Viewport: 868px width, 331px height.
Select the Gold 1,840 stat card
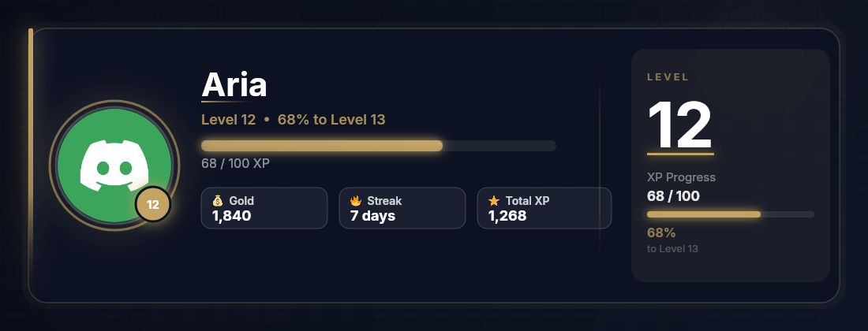point(264,208)
